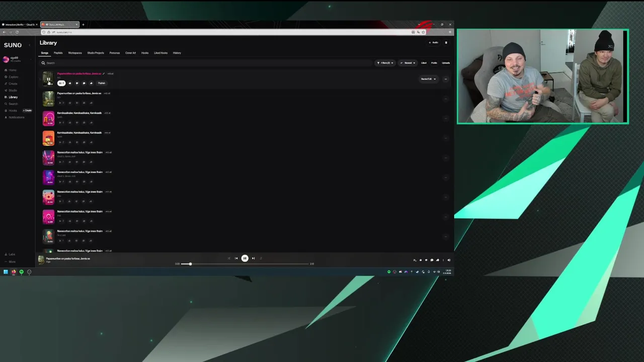The width and height of the screenshot is (644, 362).
Task: Click the SUNO logo
Action: tap(13, 45)
